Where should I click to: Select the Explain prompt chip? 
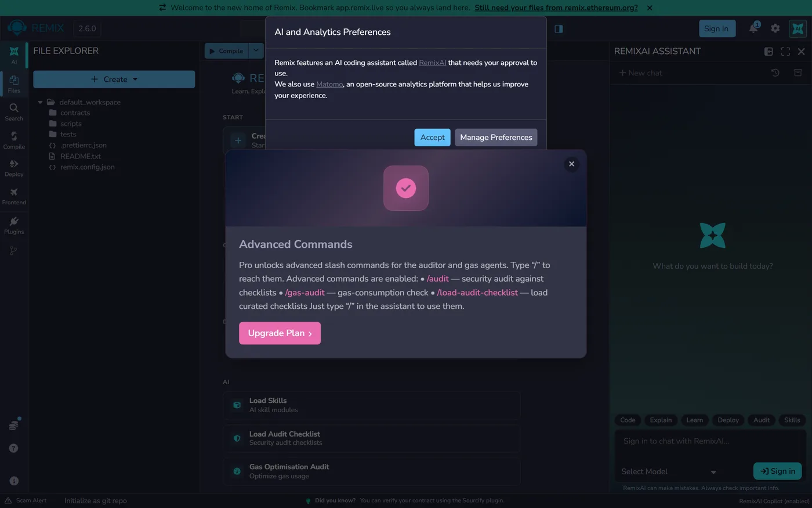[661, 420]
